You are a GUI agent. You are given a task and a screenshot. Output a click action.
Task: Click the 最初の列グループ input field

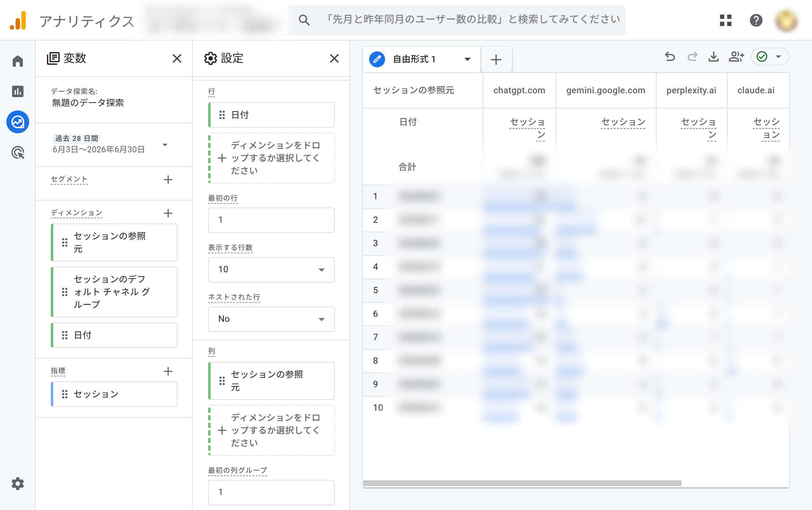pyautogui.click(x=271, y=492)
